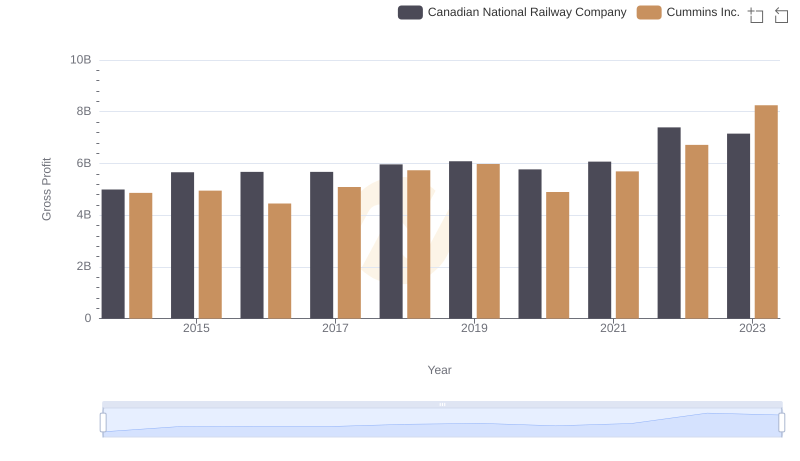This screenshot has height=461, width=800.
Task: Click the Canadian National Railway bar for 2016
Action: [x=252, y=245]
